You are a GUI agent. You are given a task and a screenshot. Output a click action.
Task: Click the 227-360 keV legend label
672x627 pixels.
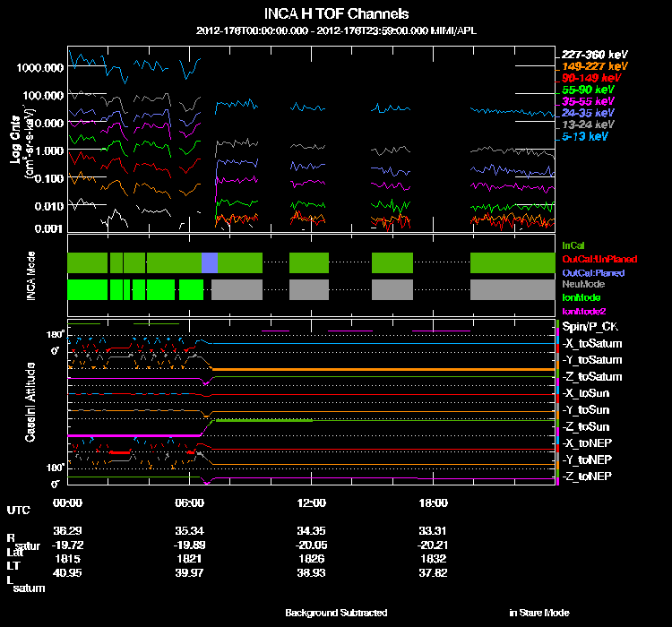point(594,55)
